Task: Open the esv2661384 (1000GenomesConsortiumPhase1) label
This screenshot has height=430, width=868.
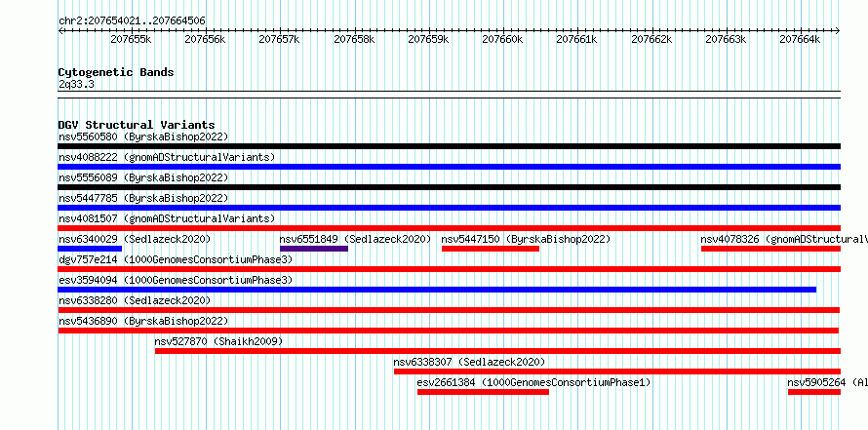Action: point(533,382)
